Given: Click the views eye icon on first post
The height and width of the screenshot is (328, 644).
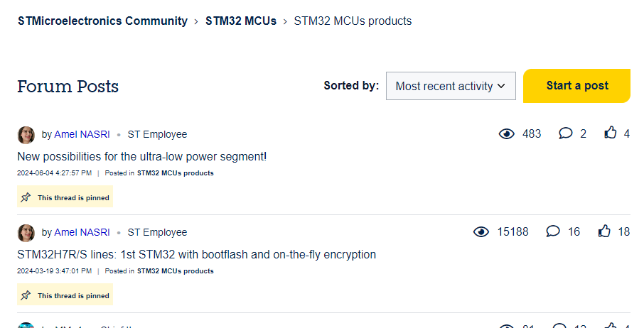Looking at the screenshot, I should tap(507, 133).
